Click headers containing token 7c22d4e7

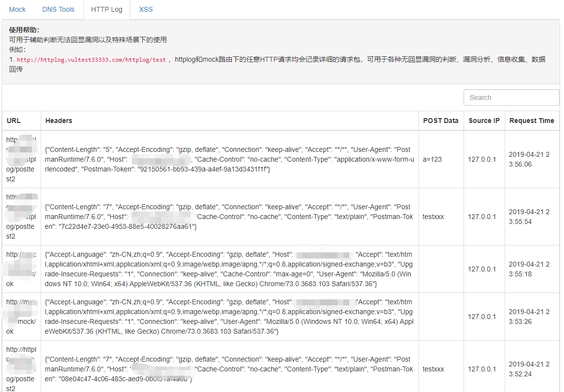[229, 217]
